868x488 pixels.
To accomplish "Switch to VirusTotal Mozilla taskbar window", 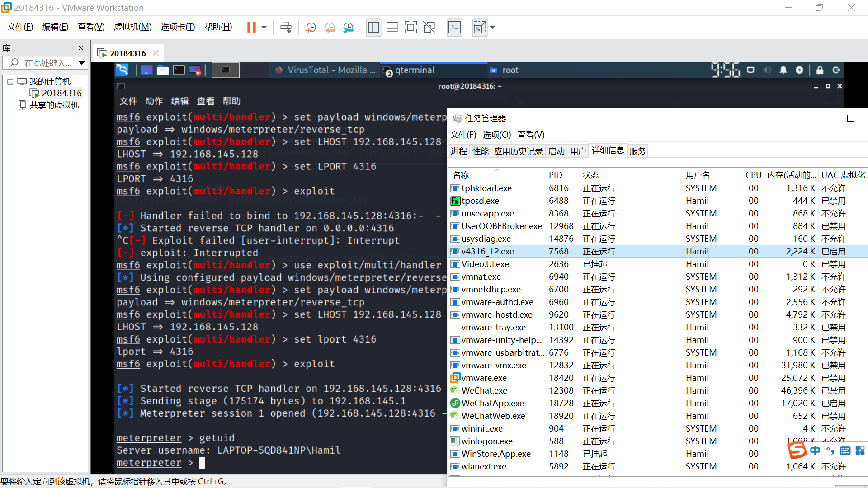I will [x=325, y=70].
